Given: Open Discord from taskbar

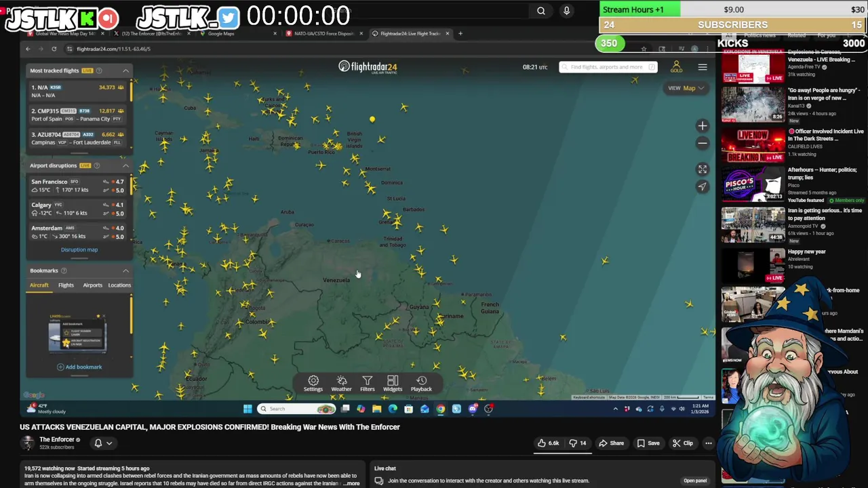Looking at the screenshot, I should click(x=473, y=409).
